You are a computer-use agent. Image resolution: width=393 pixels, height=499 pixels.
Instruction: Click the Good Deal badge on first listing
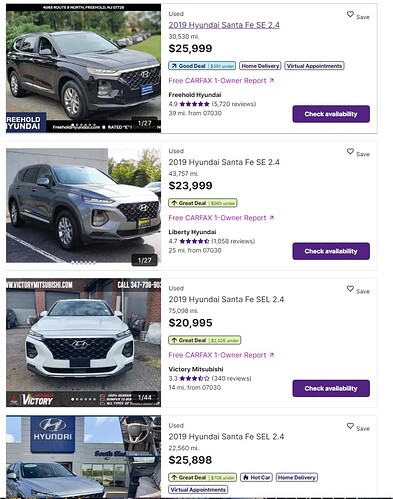click(x=202, y=66)
